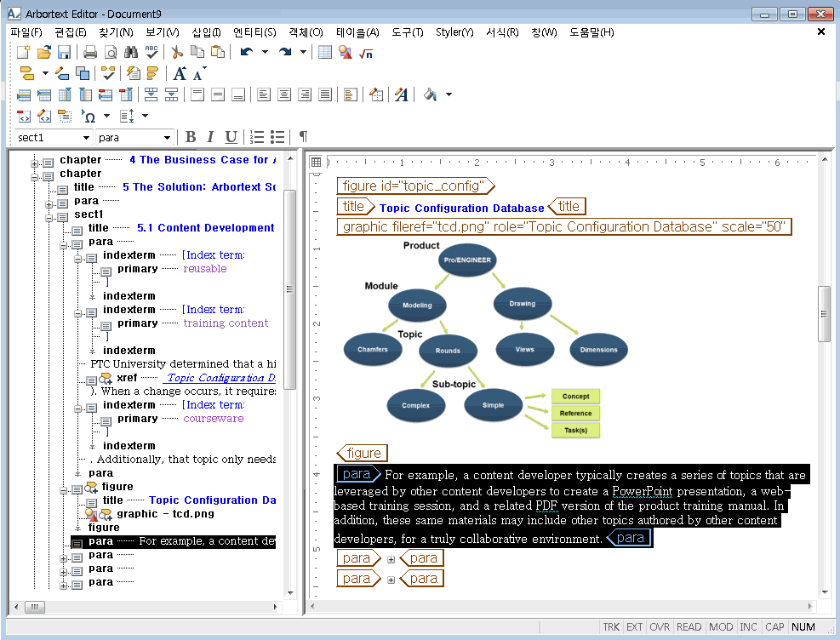Save document with floppy disk icon
The image size is (840, 640).
tap(64, 52)
